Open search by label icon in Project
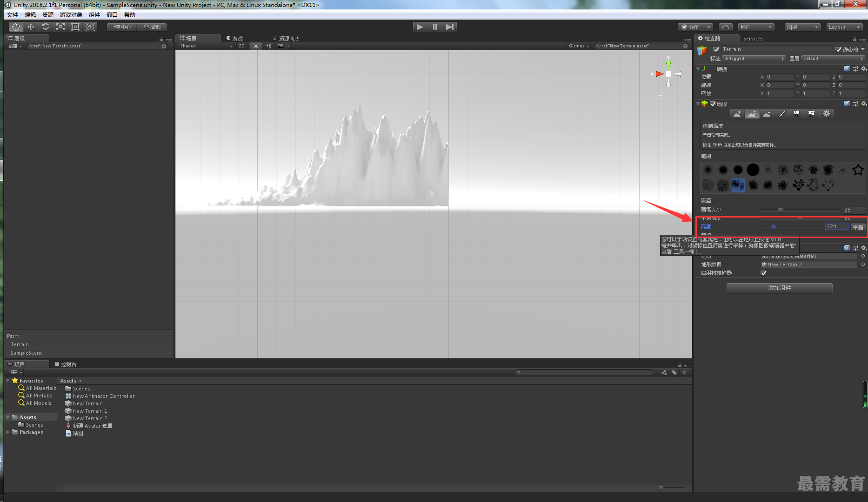This screenshot has width=868, height=502. coord(674,372)
